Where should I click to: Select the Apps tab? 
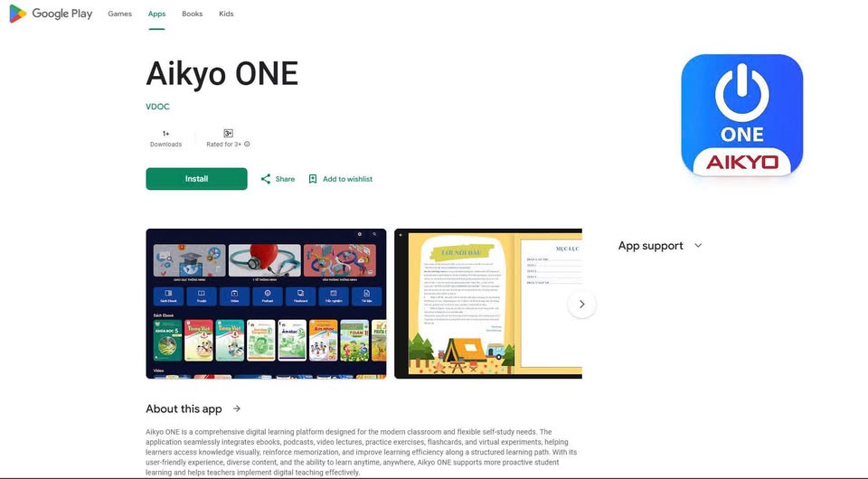tap(156, 14)
